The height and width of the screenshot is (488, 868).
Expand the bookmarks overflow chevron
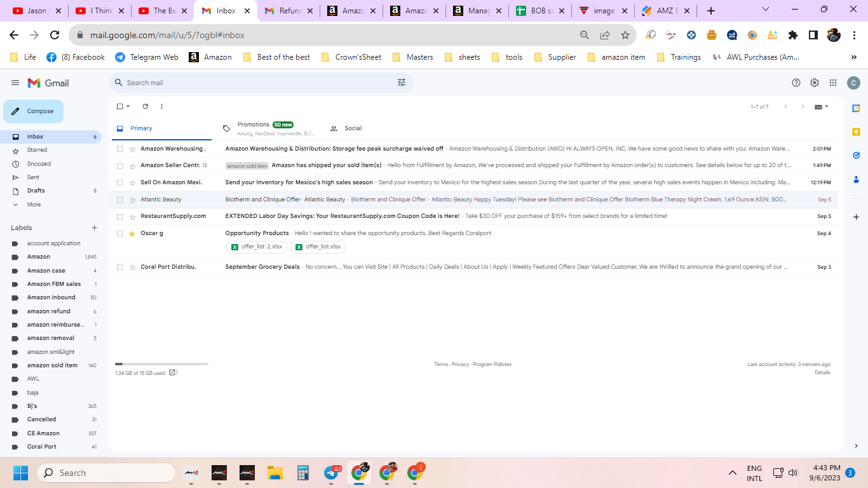click(x=853, y=57)
